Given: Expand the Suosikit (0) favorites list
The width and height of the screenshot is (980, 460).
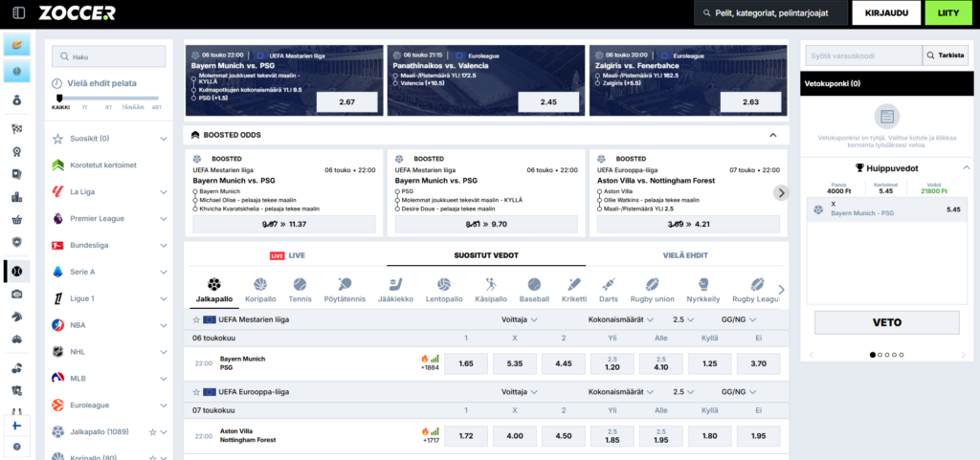Looking at the screenshot, I should 164,139.
